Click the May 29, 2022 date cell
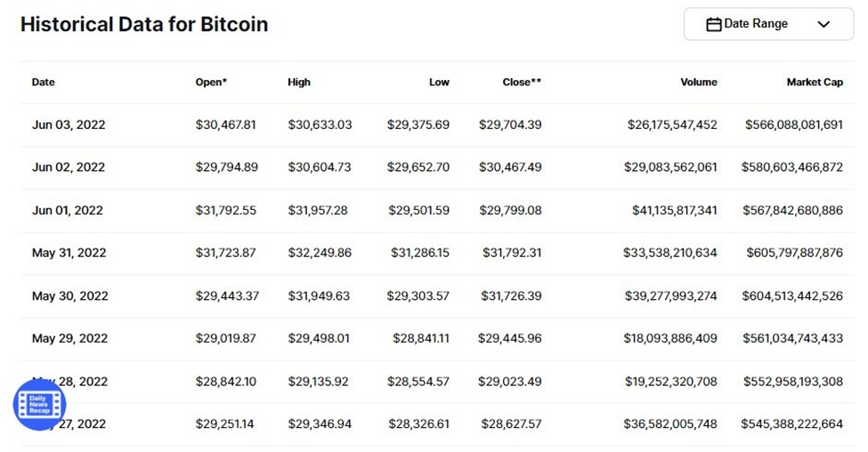Viewport: 868px width, 452px height. point(69,339)
